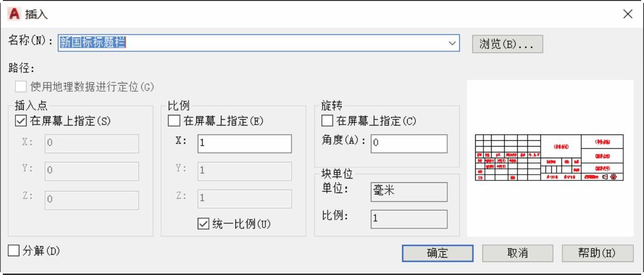Enable 比例 在屏幕上指定(E) checkbox
This screenshot has height=275, width=644.
click(174, 121)
